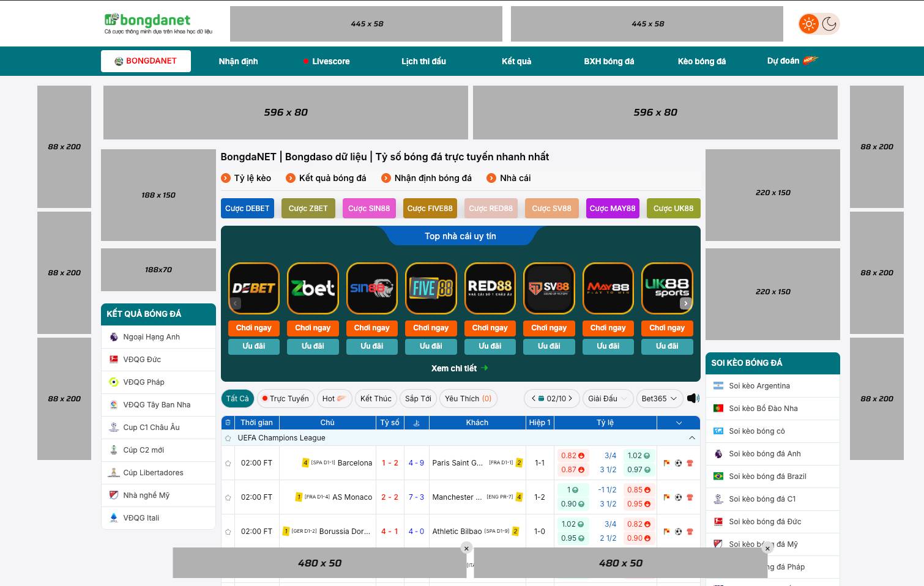Select the Trực Tuyến filter tab
924x586 pixels.
click(x=285, y=398)
